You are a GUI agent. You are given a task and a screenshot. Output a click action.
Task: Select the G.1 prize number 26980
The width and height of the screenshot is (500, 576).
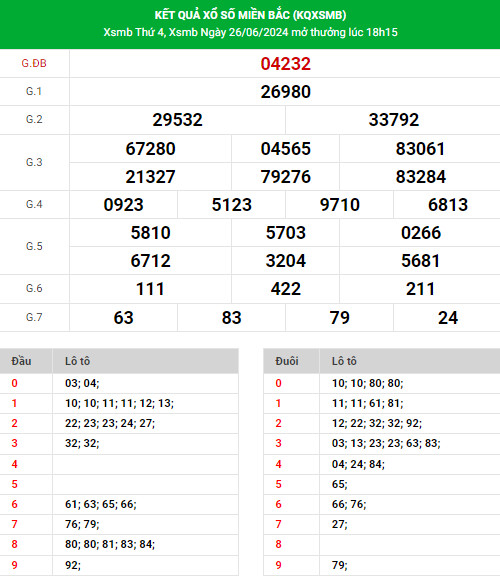click(x=285, y=92)
